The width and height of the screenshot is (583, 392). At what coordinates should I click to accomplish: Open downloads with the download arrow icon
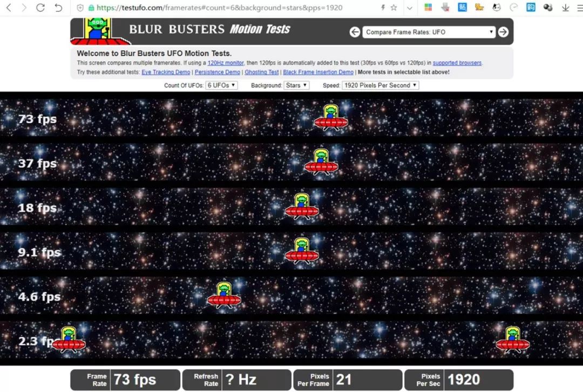click(565, 8)
